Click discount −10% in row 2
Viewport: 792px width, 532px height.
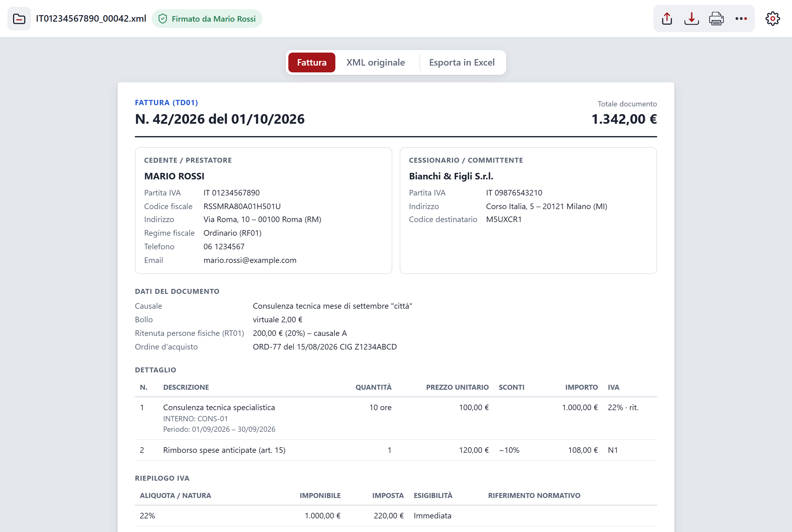[x=509, y=450]
